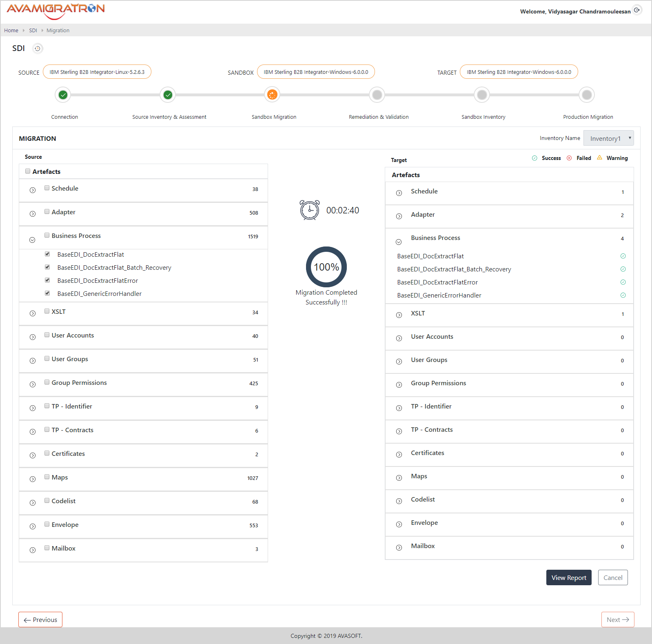Viewport: 652px width, 644px height.
Task: Expand the source Group Permissions row
Action: (33, 384)
